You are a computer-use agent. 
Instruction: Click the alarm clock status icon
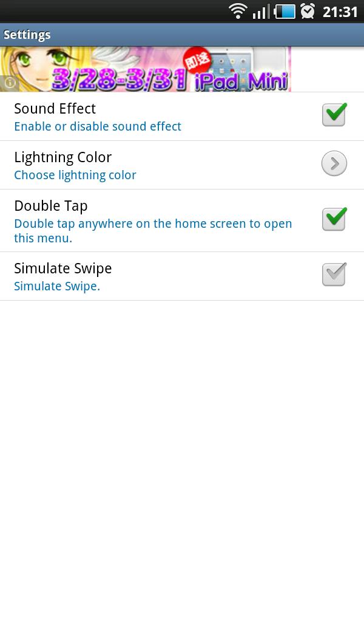(308, 10)
